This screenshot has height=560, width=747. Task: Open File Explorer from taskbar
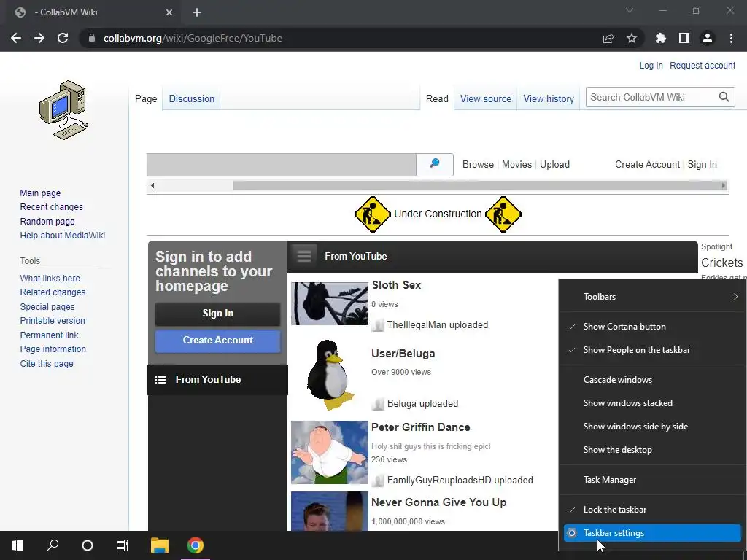tap(160, 545)
